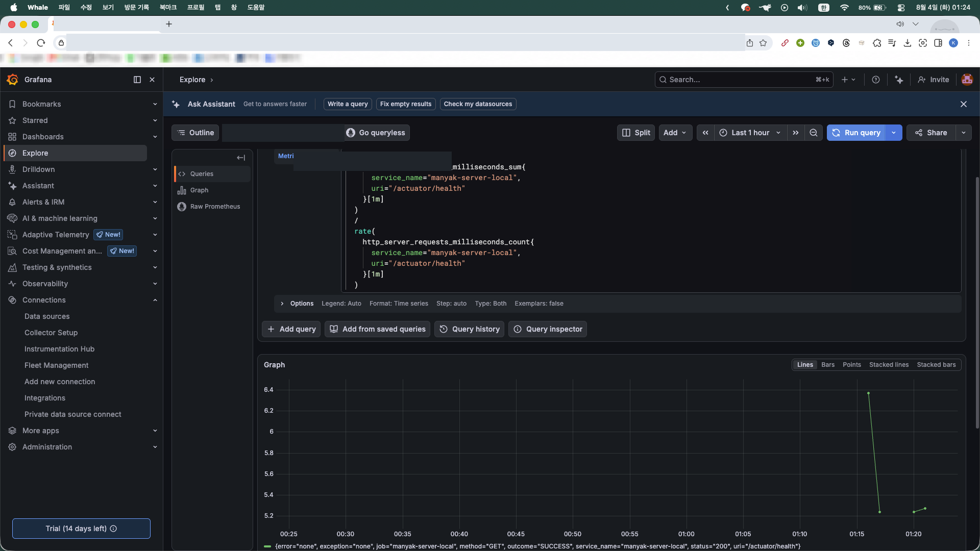Open the browser extensions puzzle icon
This screenshot has height=551, width=980.
[877, 43]
